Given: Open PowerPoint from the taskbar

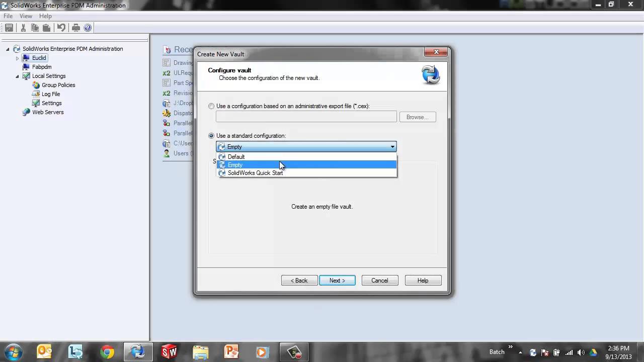Looking at the screenshot, I should click(x=231, y=352).
